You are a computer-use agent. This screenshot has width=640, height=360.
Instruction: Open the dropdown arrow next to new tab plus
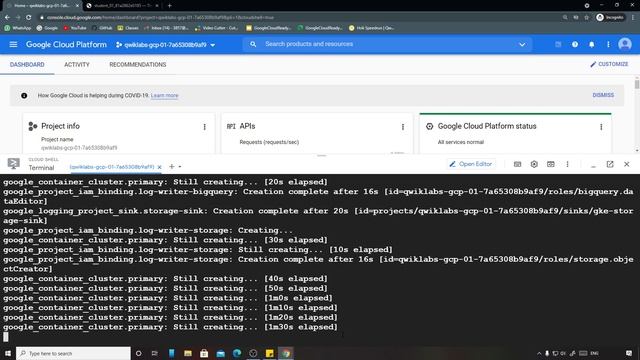180,167
